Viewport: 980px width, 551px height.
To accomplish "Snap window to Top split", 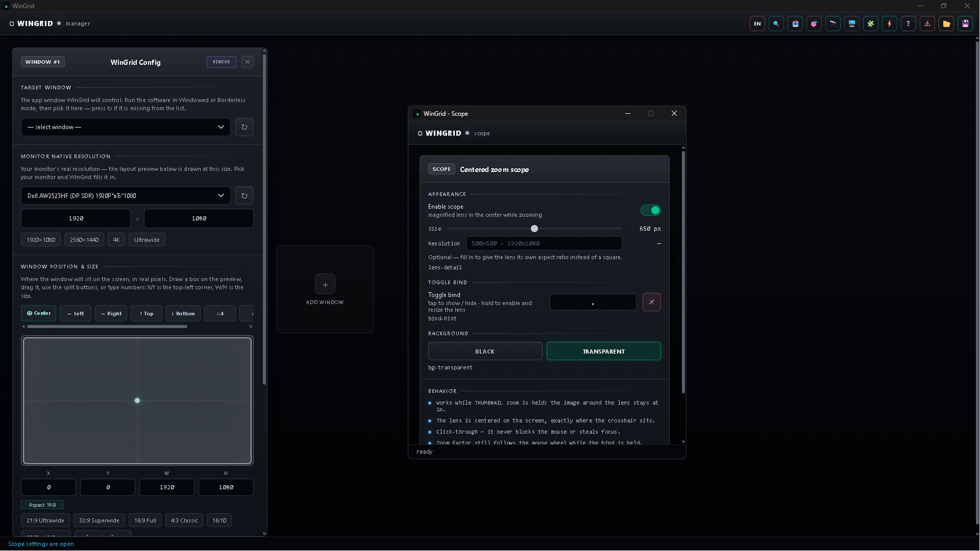I will (x=146, y=313).
